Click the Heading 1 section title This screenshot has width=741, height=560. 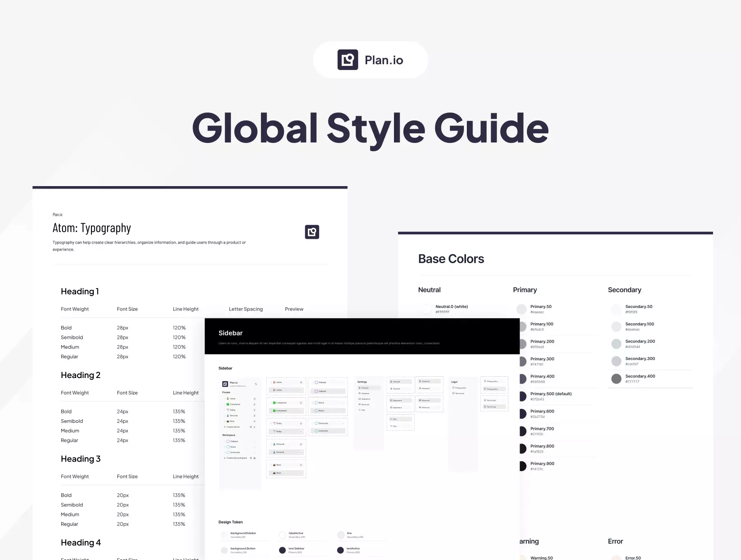[80, 292]
